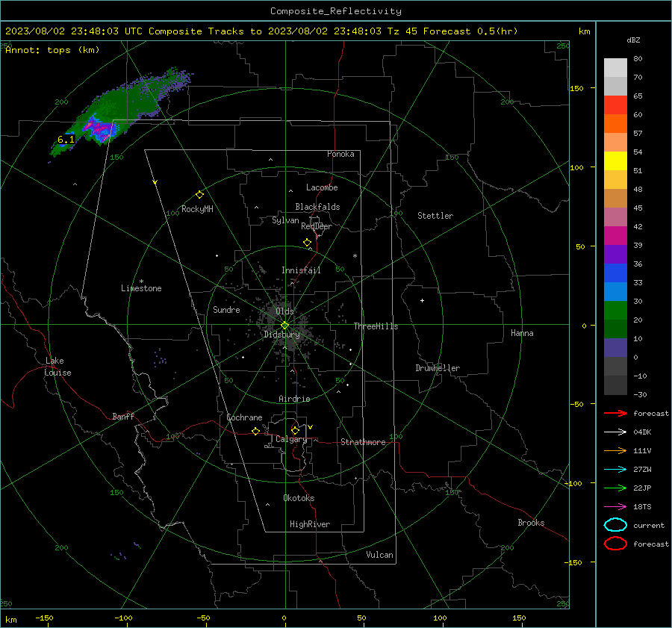Click the forecast timestamp header text
The image size is (672, 628).
261,31
